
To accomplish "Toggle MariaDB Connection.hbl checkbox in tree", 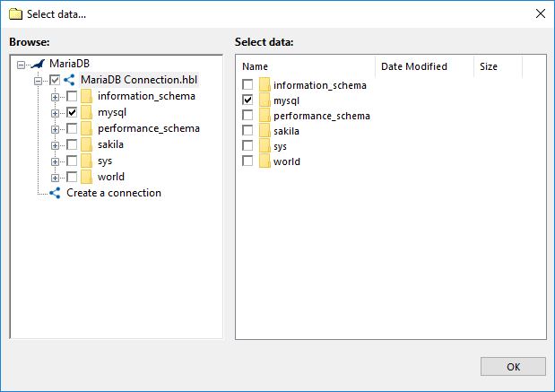I will pyautogui.click(x=55, y=80).
